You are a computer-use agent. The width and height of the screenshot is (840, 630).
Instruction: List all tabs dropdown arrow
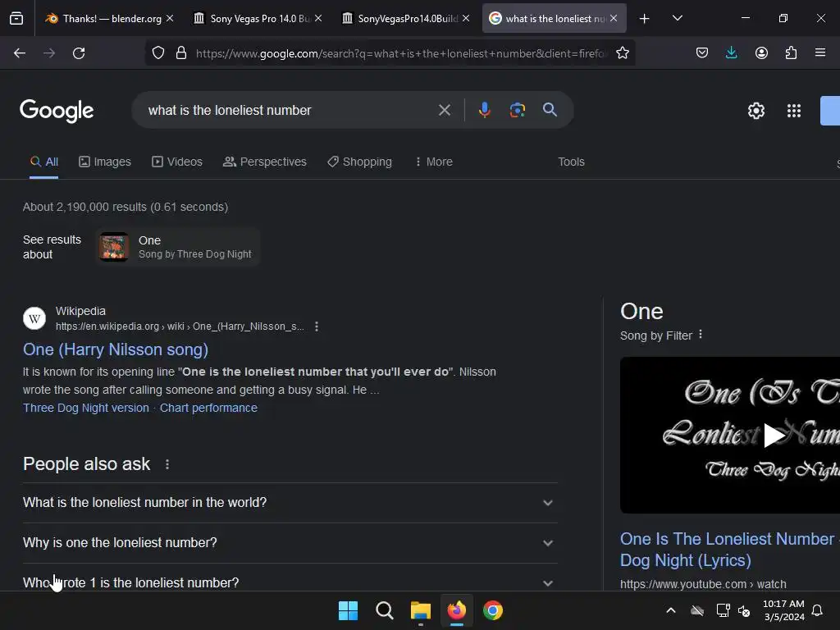tap(677, 19)
